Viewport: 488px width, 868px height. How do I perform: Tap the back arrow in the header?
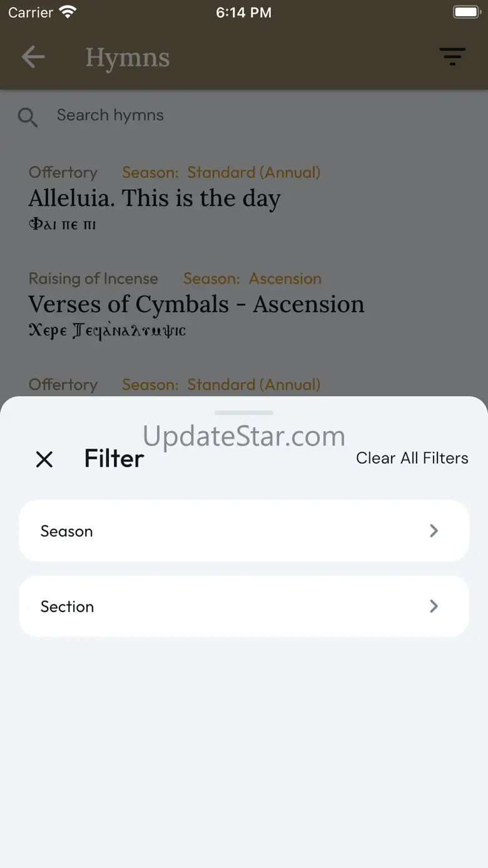pyautogui.click(x=33, y=58)
